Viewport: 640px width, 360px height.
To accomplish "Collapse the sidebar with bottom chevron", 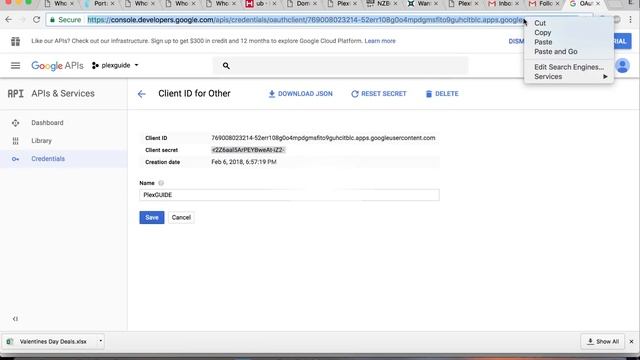I will (x=15, y=319).
